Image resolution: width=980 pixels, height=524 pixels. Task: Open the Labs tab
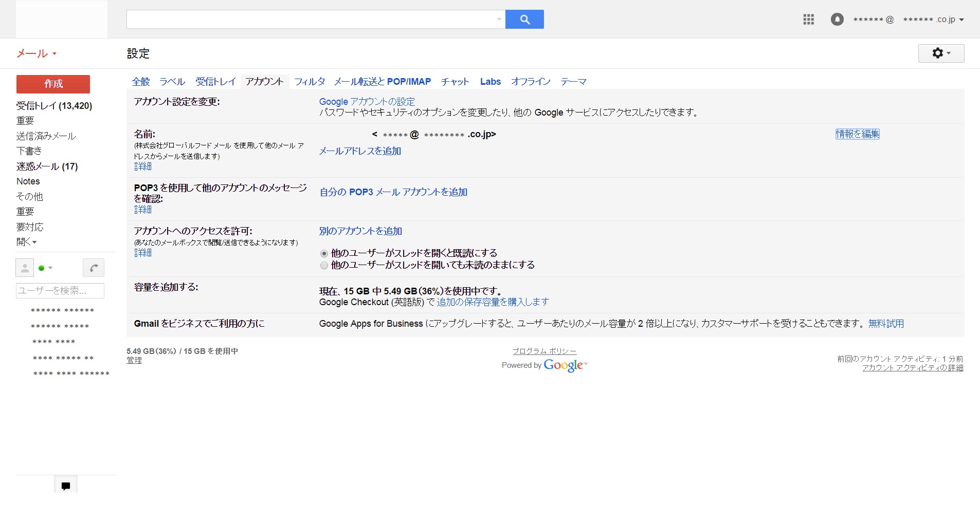click(x=491, y=82)
